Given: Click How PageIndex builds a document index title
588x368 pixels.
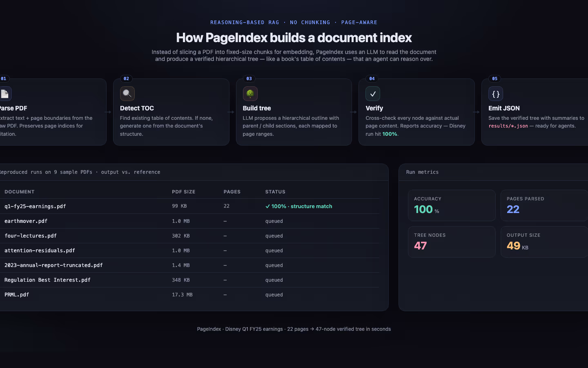Looking at the screenshot, I should pyautogui.click(x=294, y=38).
